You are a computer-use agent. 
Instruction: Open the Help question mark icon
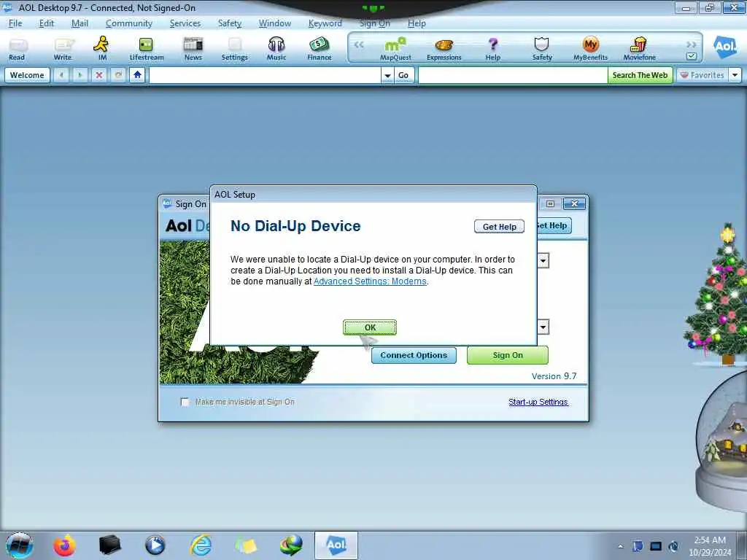tap(493, 49)
